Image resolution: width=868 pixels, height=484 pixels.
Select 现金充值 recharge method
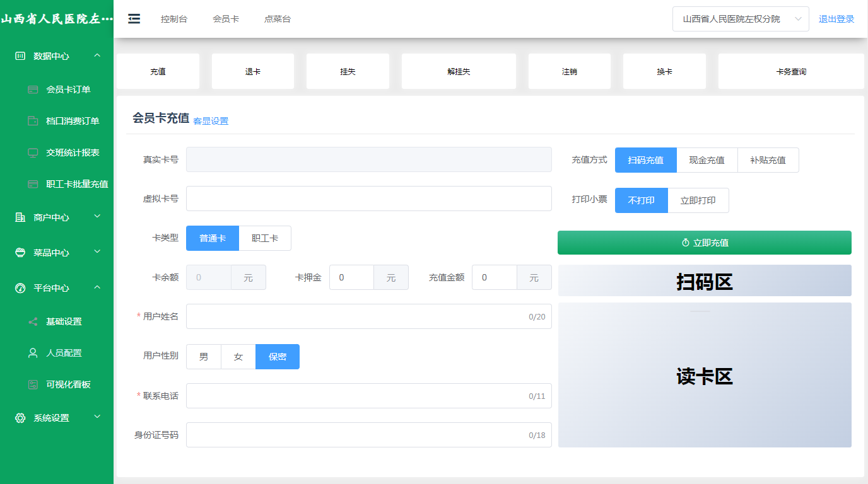click(x=707, y=160)
